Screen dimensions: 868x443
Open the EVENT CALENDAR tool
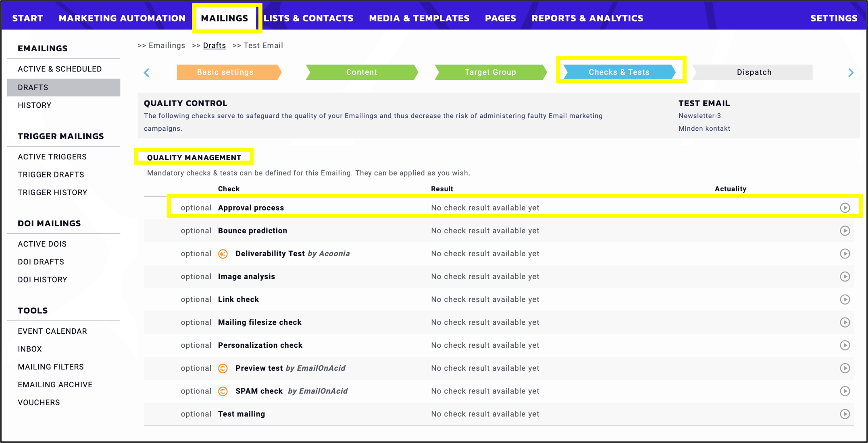click(x=52, y=331)
